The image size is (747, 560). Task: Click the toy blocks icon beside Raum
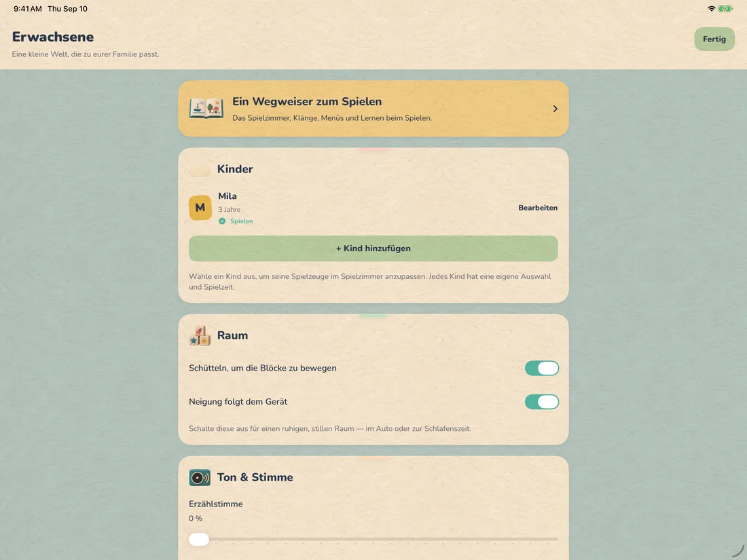(200, 335)
